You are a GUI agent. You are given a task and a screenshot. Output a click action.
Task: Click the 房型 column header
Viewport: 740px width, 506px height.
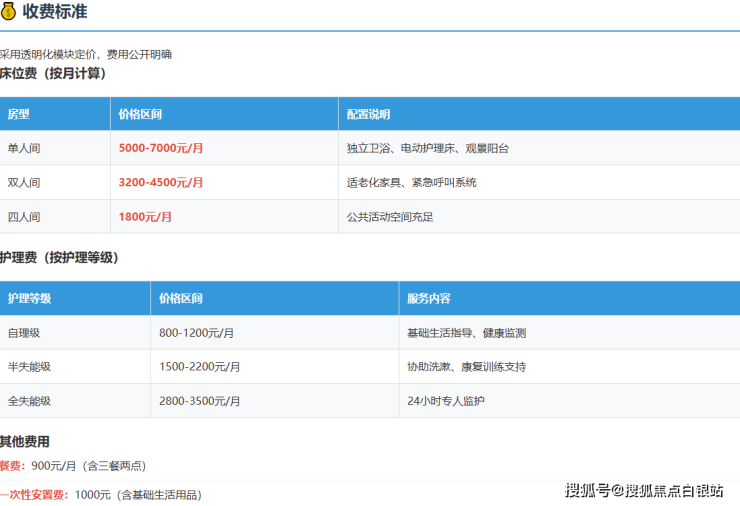coord(19,114)
